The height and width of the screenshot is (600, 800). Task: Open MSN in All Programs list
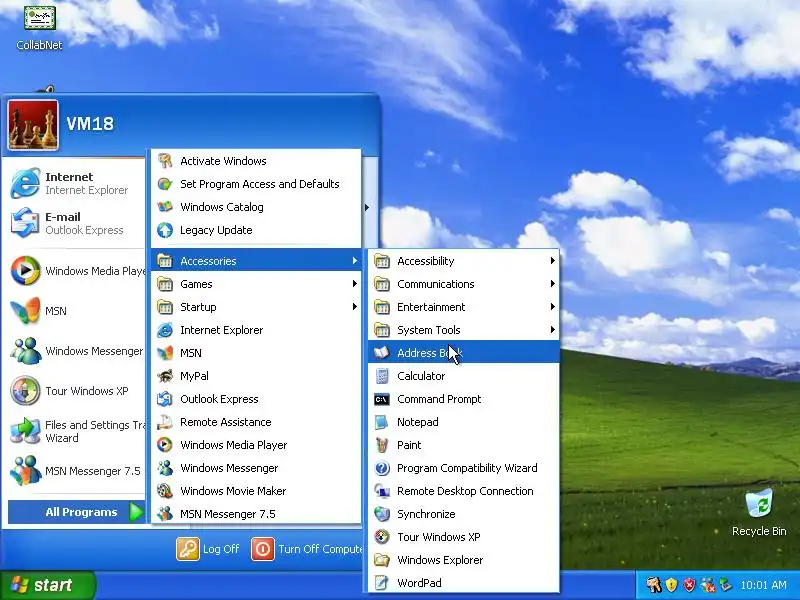pos(256,353)
